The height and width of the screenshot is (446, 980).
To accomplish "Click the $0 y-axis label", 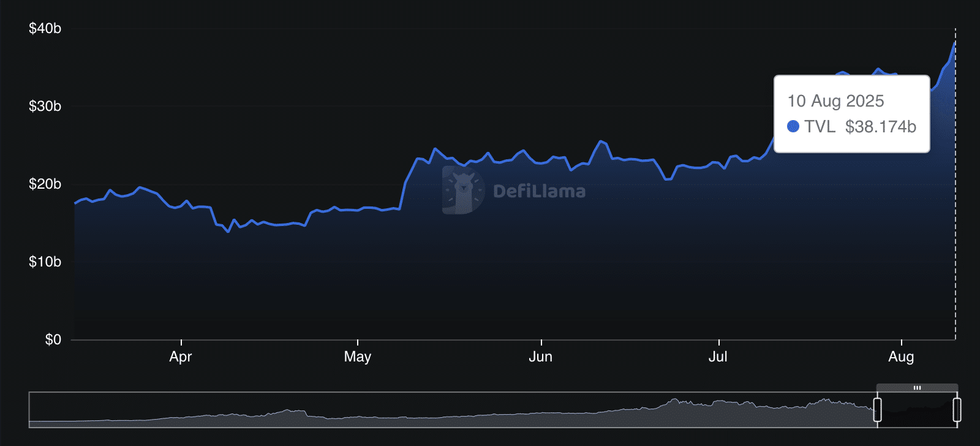I will (53, 340).
